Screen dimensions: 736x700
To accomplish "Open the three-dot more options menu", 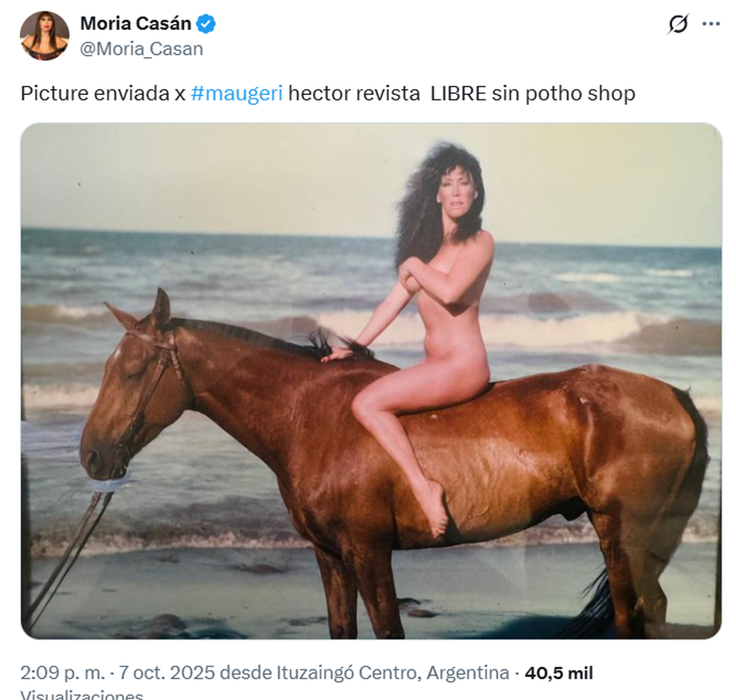I will (x=711, y=25).
